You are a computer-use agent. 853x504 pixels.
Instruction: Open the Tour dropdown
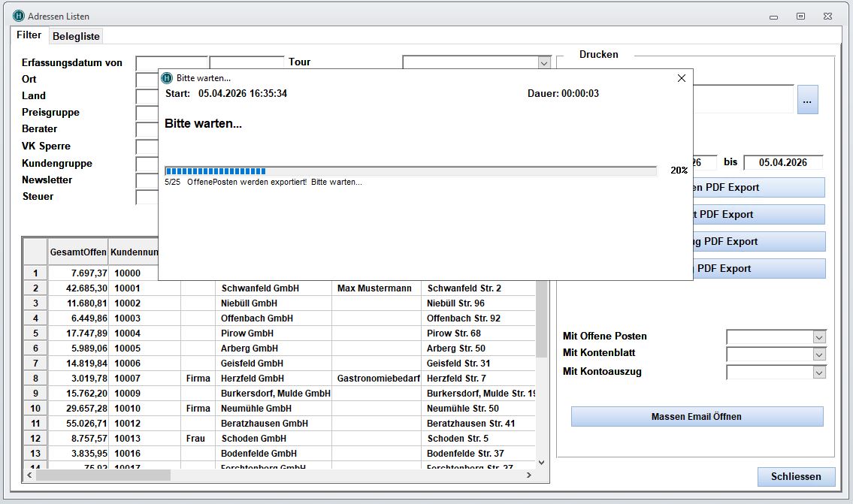pos(544,63)
